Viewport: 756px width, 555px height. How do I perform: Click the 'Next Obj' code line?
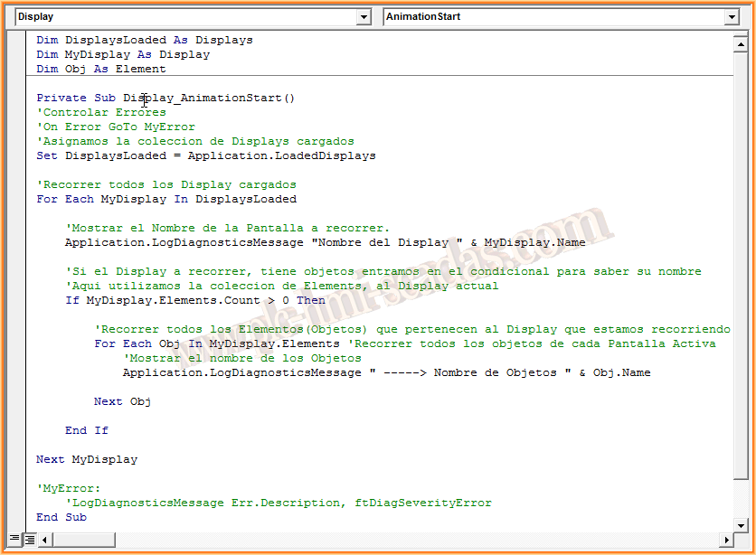(x=122, y=401)
